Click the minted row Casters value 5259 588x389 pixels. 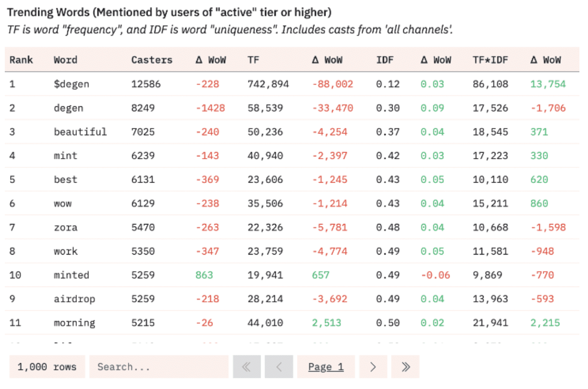[x=143, y=275]
